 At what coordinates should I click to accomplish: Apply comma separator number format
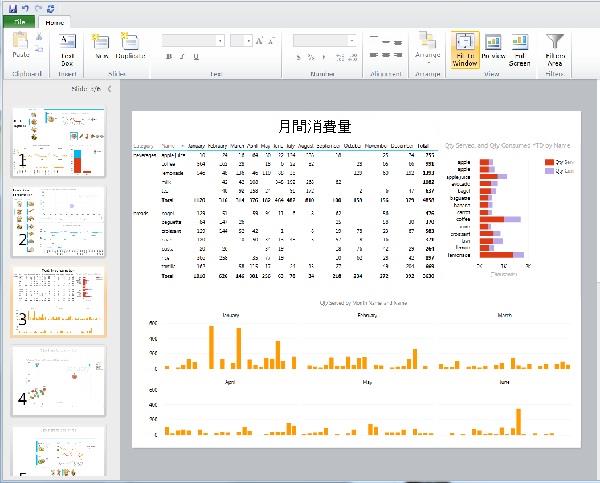[x=324, y=57]
